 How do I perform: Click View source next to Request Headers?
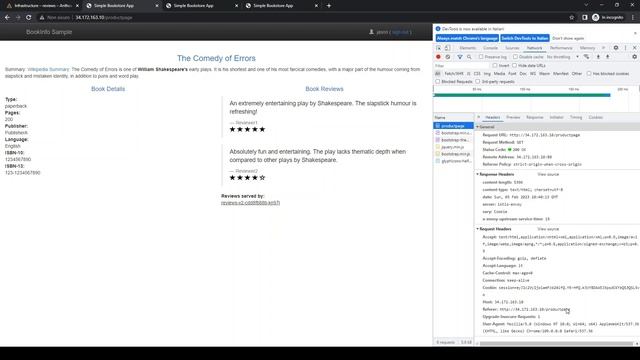pos(548,229)
